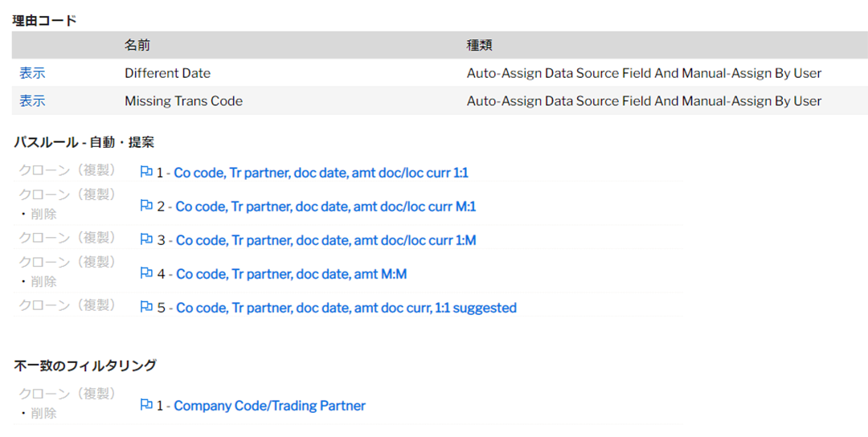Open rule 5 amt doc curr 1:1 suggested

tap(346, 308)
